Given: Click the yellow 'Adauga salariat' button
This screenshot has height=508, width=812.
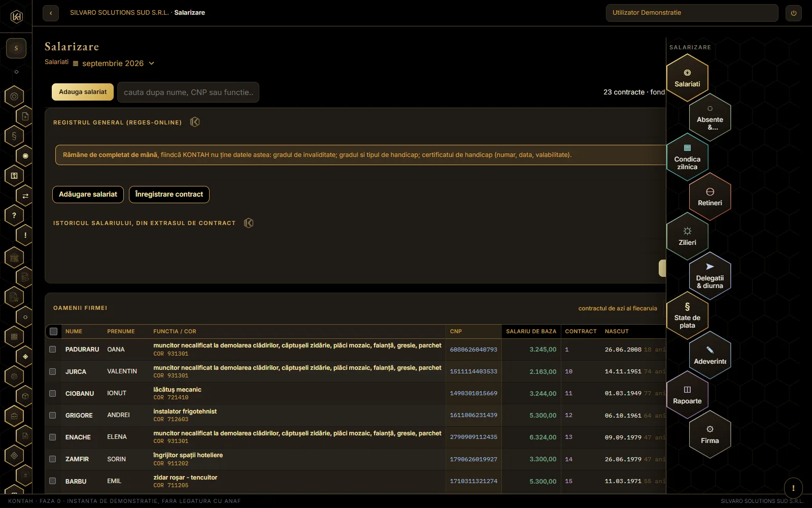Looking at the screenshot, I should click(83, 92).
